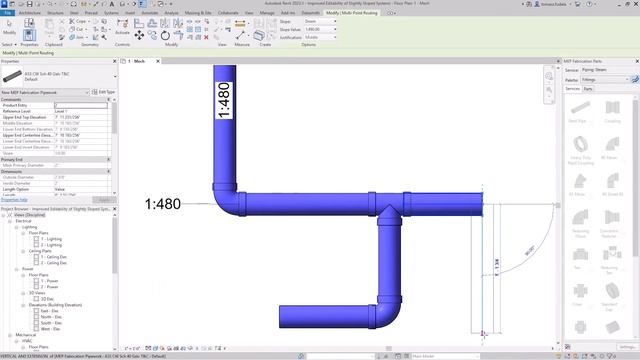
Task: Toggle the 1 - Lighting view box
Action: click(36, 239)
